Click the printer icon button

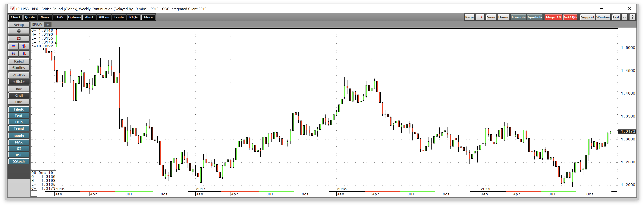[19, 31]
